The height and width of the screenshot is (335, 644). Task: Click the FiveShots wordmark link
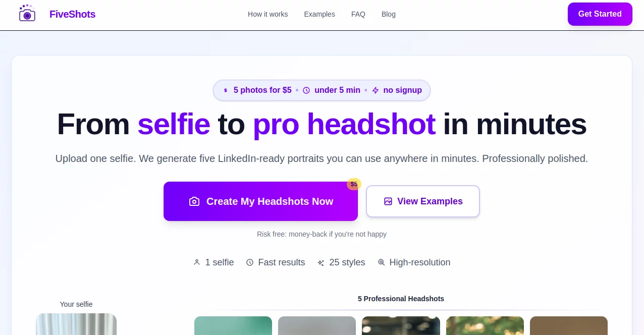pyautogui.click(x=72, y=14)
